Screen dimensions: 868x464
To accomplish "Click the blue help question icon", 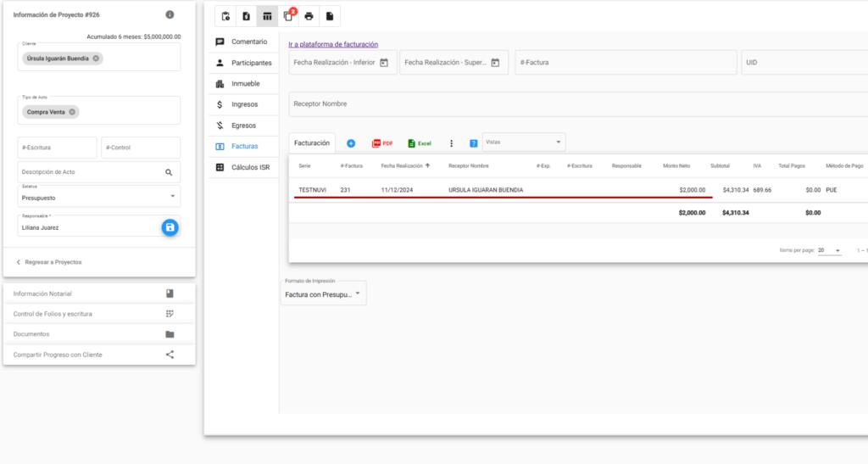I will point(473,143).
